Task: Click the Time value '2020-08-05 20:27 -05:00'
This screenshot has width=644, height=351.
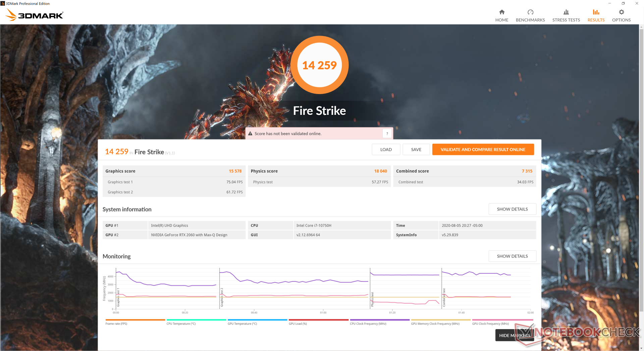Action: point(462,226)
